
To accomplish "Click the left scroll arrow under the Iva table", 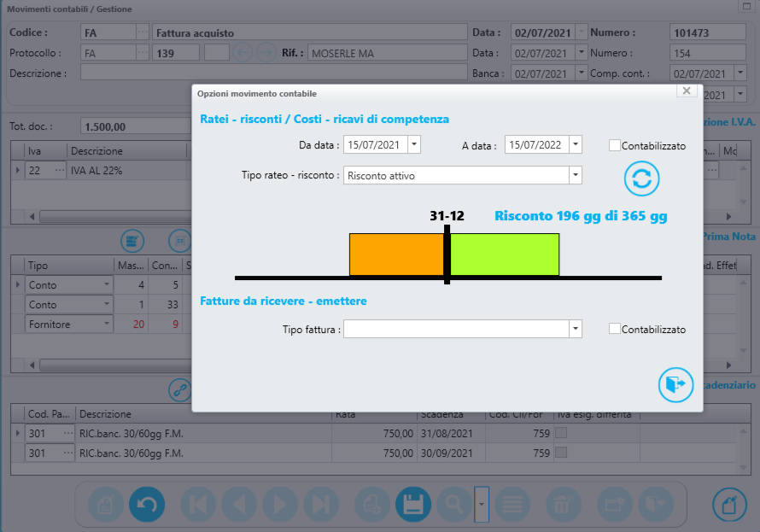I will click(x=32, y=217).
